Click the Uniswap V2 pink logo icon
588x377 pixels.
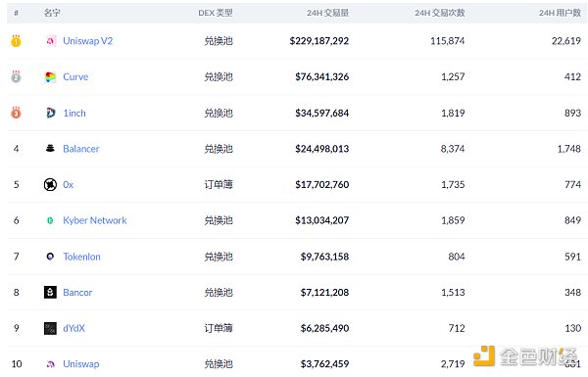click(x=50, y=41)
